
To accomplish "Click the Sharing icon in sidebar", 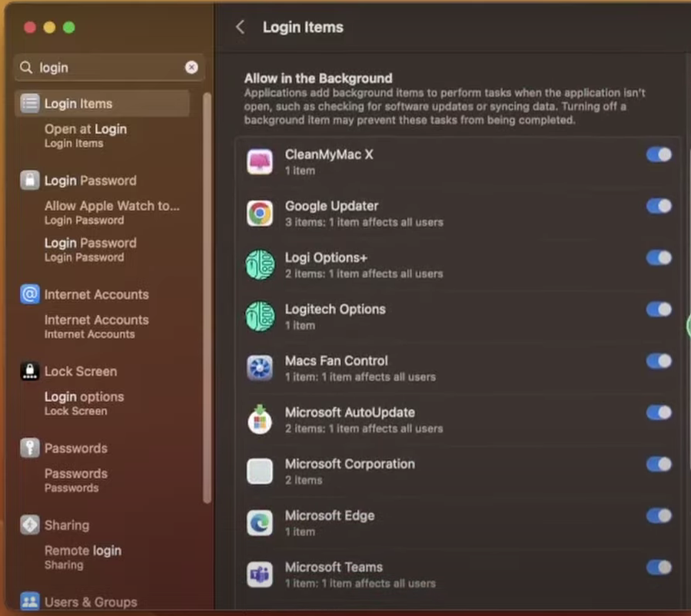I will pyautogui.click(x=30, y=525).
